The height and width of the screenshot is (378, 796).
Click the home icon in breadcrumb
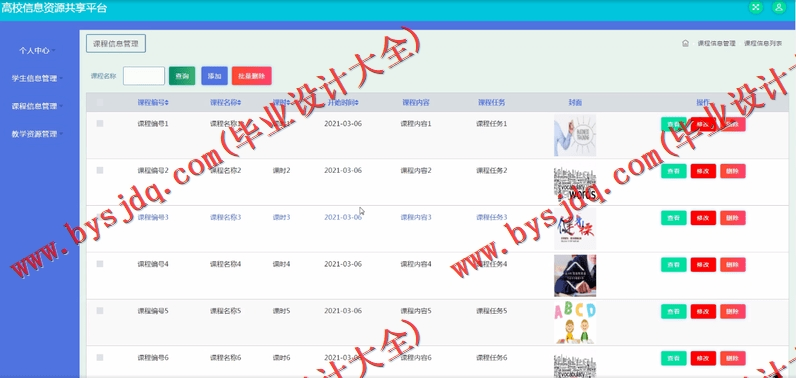[x=685, y=44]
